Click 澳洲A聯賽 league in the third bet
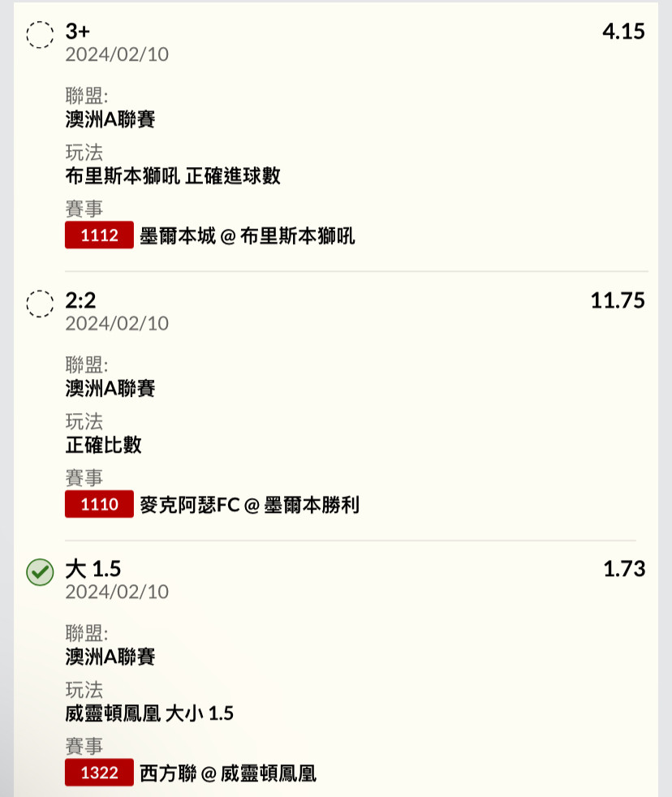Viewport: 672px width, 797px height. point(110,657)
